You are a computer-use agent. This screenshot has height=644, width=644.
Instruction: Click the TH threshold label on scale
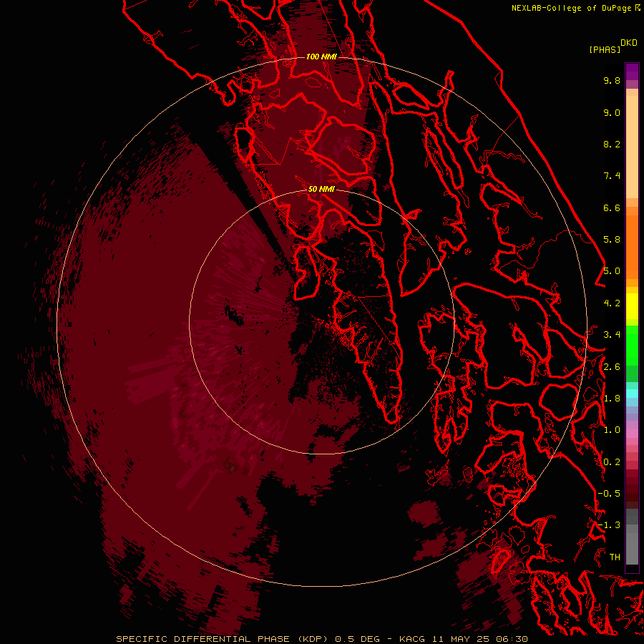(615, 557)
